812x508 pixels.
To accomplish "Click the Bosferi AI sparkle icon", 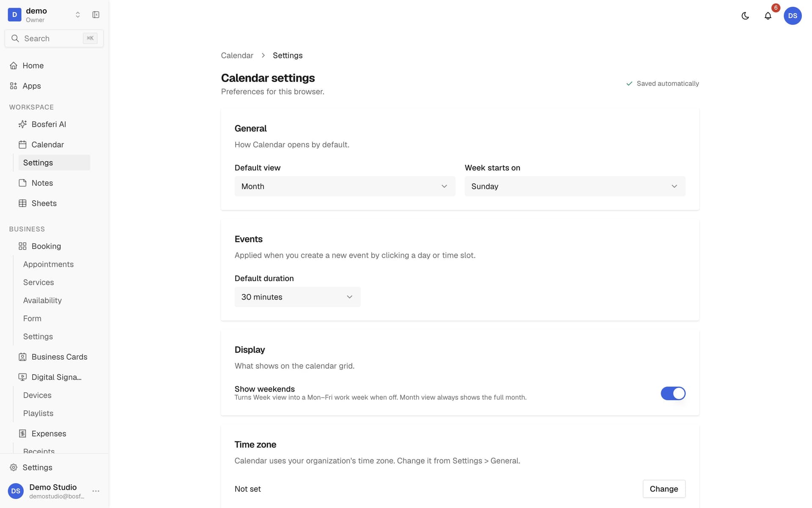I will pos(22,124).
